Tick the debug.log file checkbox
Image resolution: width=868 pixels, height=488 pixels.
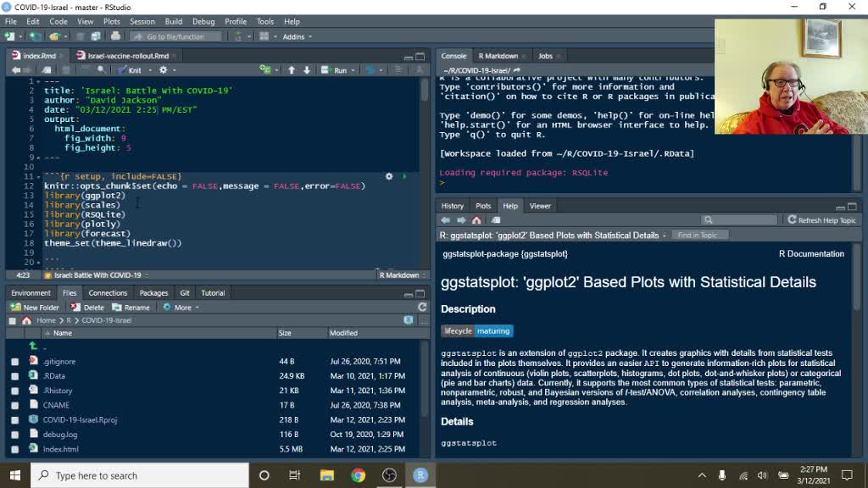(15, 435)
